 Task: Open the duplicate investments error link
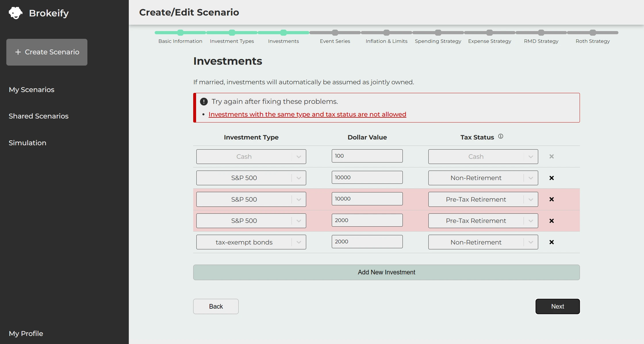307,114
